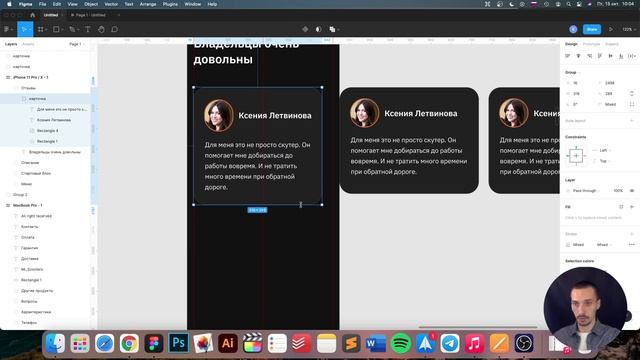640x360 pixels.
Task: Click the Align top icon
Action: [x=600, y=56]
